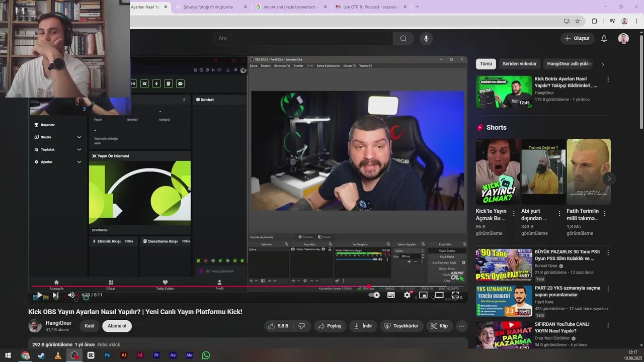644x362 pixels.
Task: Seek on the red video progress bar
Action: pos(248,287)
